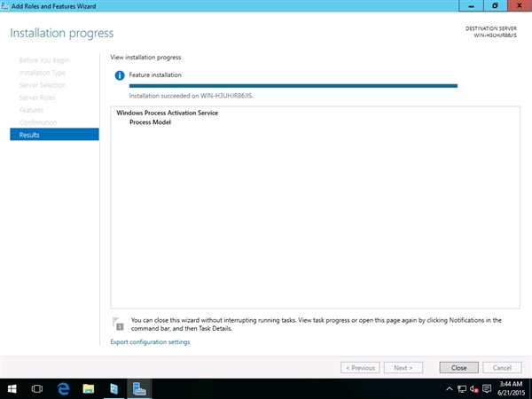Click the Previous button
The height and width of the screenshot is (399, 532).
click(360, 368)
